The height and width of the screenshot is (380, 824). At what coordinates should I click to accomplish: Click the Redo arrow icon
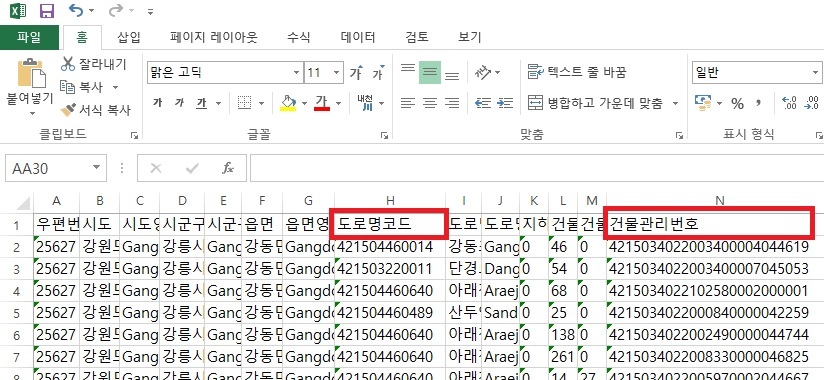115,10
